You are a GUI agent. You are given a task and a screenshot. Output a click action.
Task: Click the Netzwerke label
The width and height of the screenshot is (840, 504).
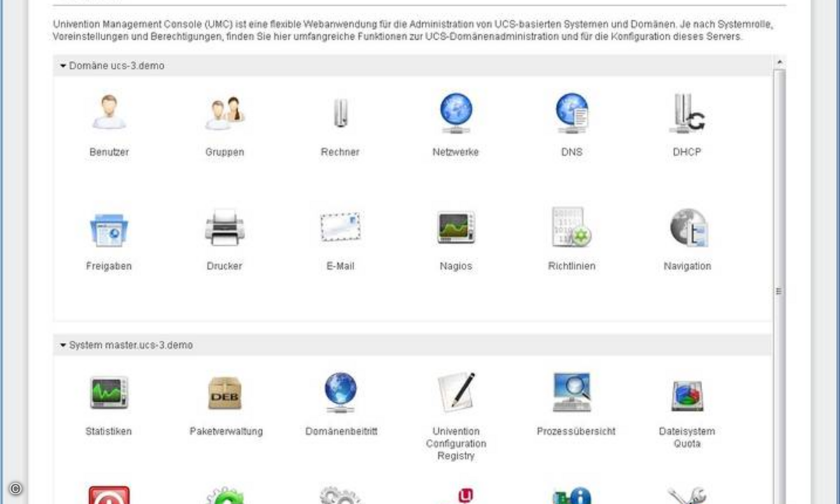tap(456, 152)
